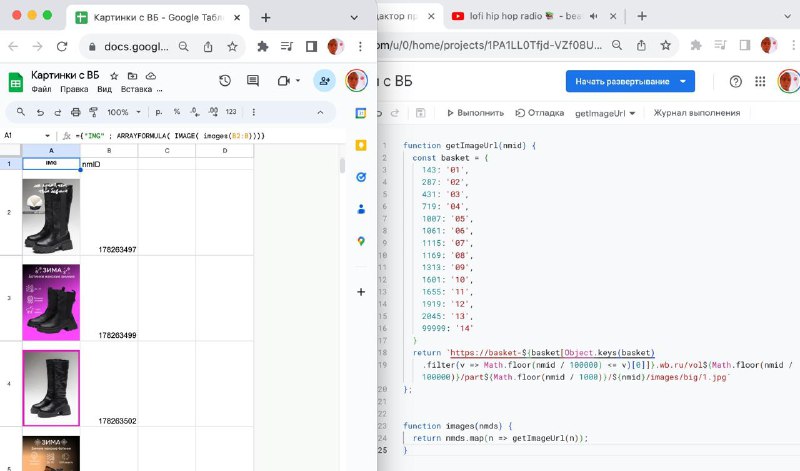
Task: Switch to Картинки с ВБ browser tab
Action: tap(158, 17)
